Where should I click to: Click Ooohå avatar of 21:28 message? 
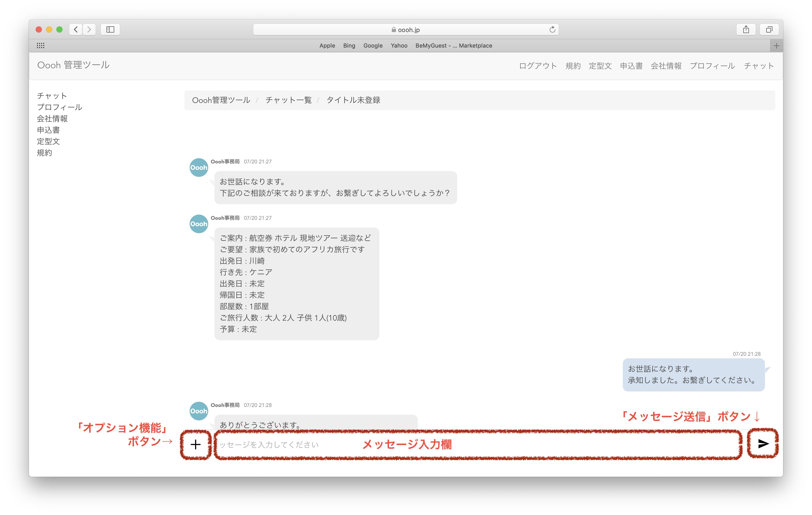tap(199, 411)
